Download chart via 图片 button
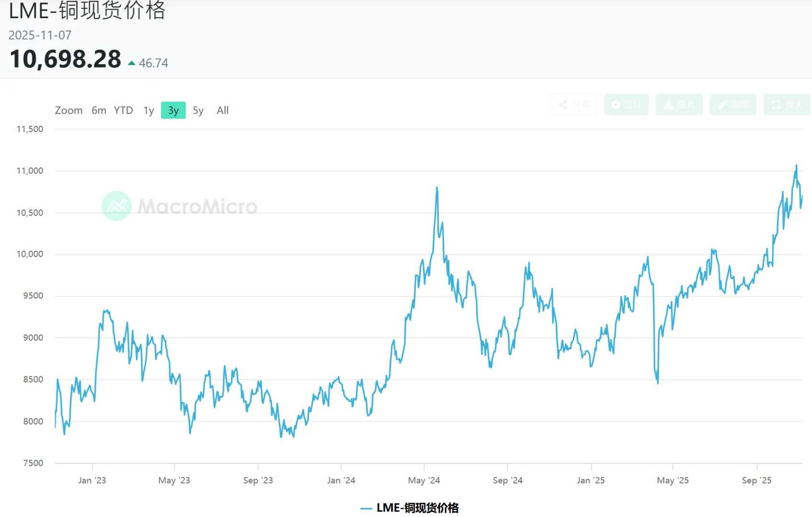The width and height of the screenshot is (812, 517). coord(679,104)
